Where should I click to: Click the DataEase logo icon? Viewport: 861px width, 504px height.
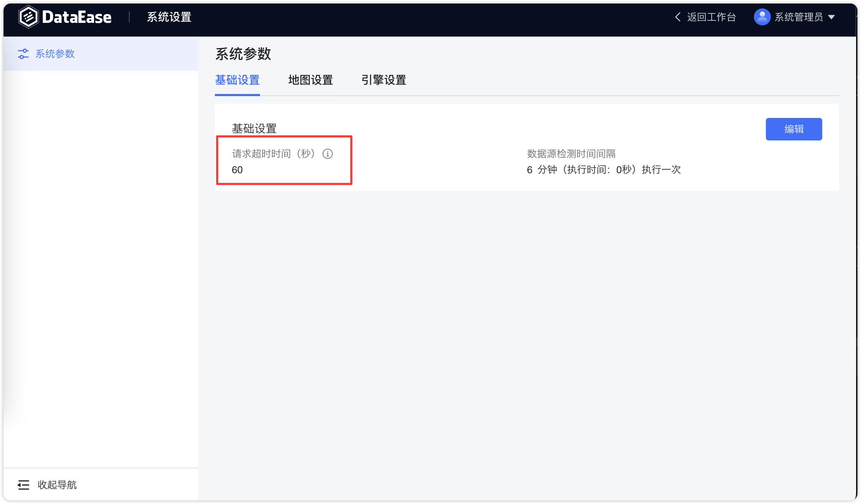coord(29,16)
